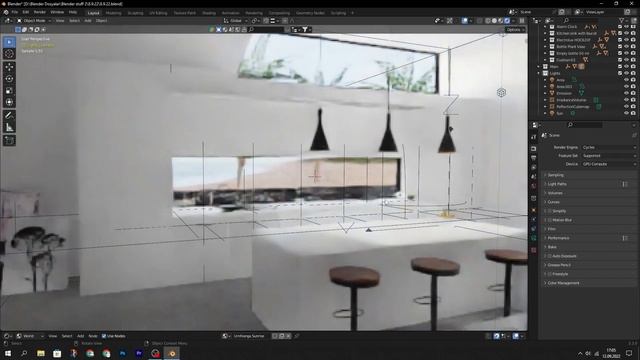The width and height of the screenshot is (640, 360).
Task: Expand the Light Paths panel
Action: [590, 184]
